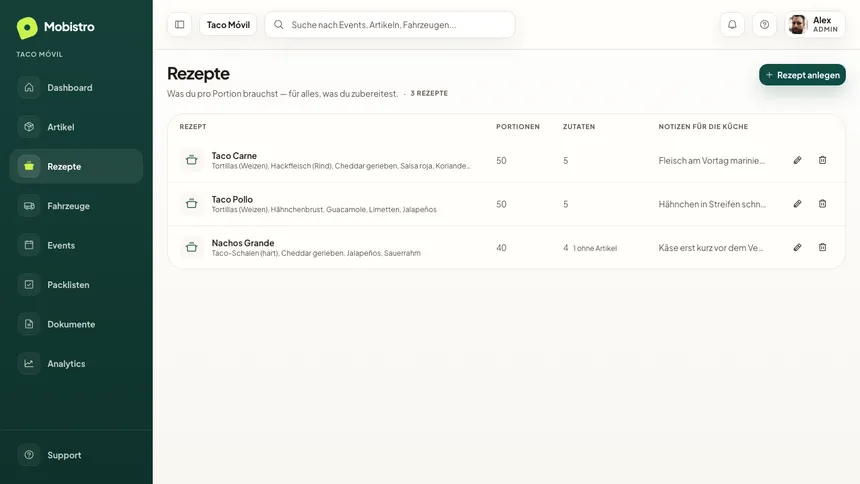Open notifications bell
860x484 pixels.
click(732, 25)
